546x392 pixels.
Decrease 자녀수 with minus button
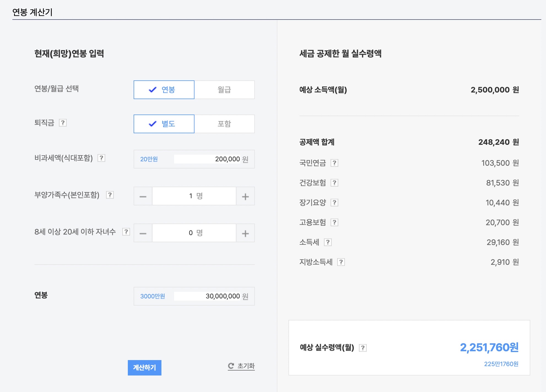coord(143,233)
